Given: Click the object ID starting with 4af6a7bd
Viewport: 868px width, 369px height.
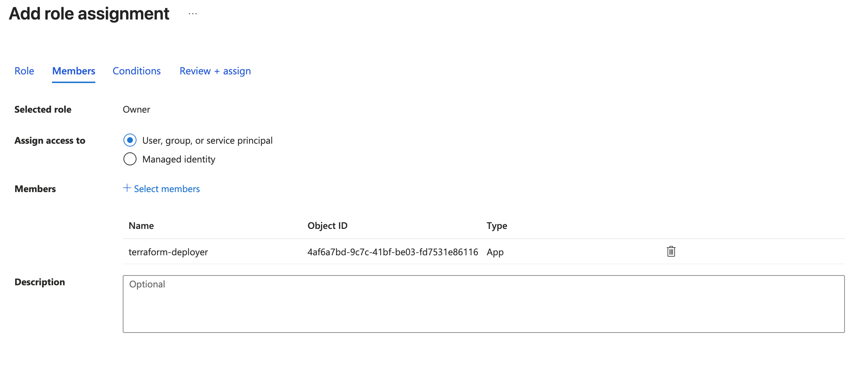Looking at the screenshot, I should [392, 252].
